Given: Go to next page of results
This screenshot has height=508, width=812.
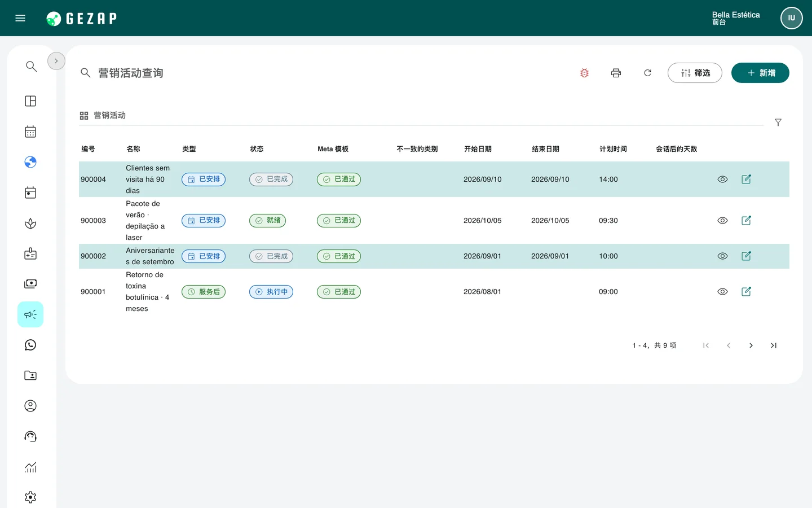Looking at the screenshot, I should 751,345.
